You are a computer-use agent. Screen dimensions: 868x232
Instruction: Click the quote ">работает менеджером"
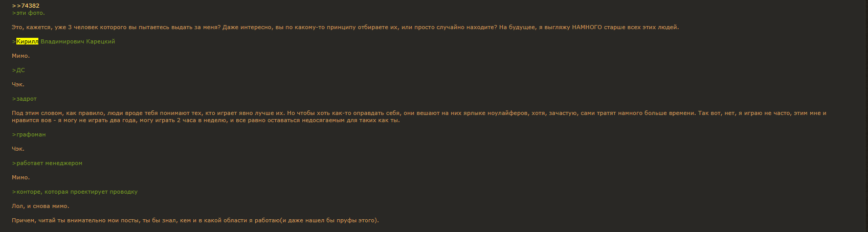click(47, 163)
